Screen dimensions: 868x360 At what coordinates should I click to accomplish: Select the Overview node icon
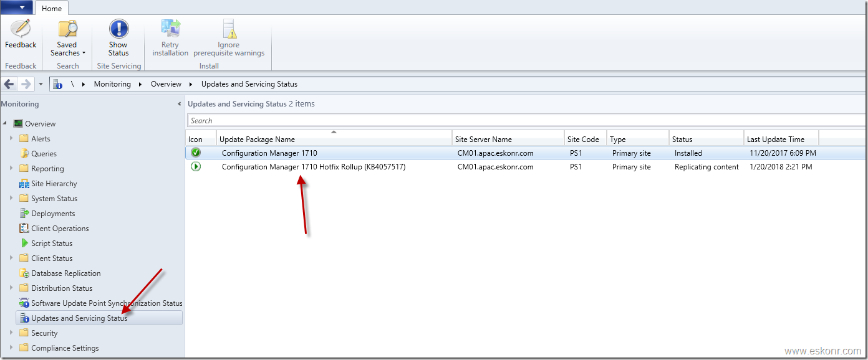(18, 123)
